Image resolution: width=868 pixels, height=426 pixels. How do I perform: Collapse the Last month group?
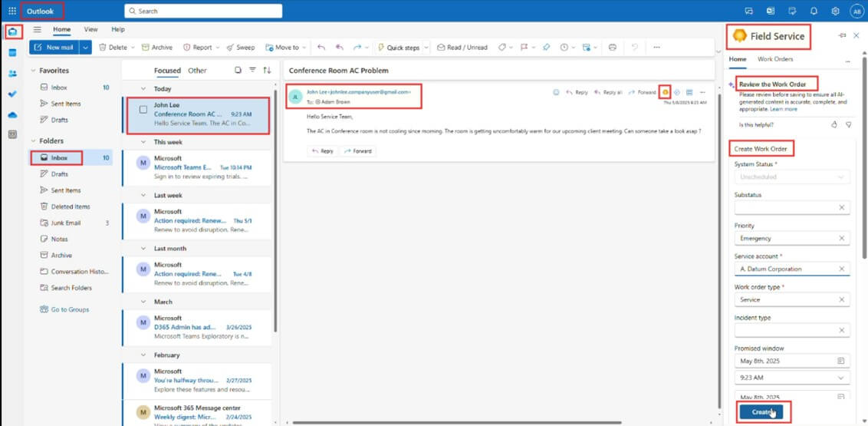143,249
